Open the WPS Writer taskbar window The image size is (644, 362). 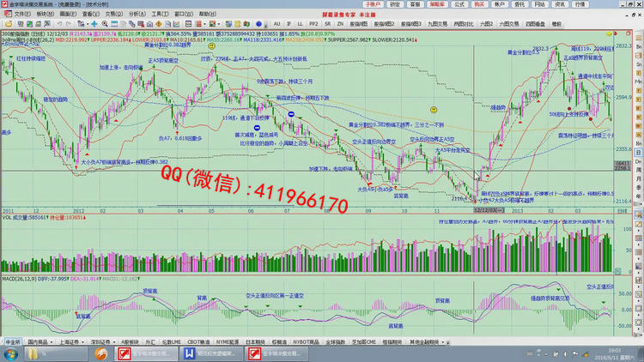[x=211, y=353]
